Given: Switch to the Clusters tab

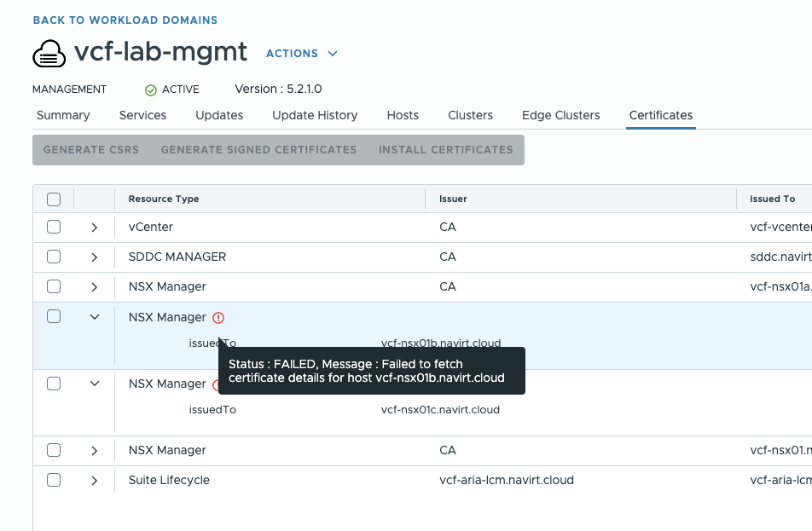Looking at the screenshot, I should coord(470,115).
